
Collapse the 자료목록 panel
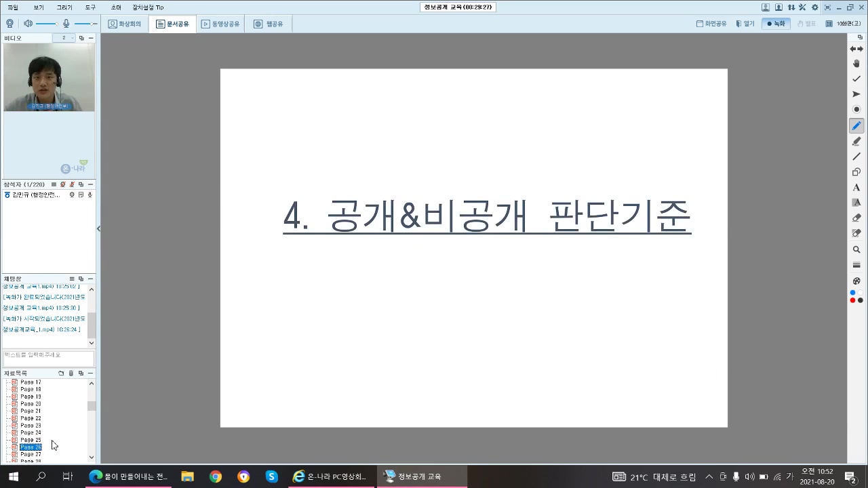pos(91,373)
